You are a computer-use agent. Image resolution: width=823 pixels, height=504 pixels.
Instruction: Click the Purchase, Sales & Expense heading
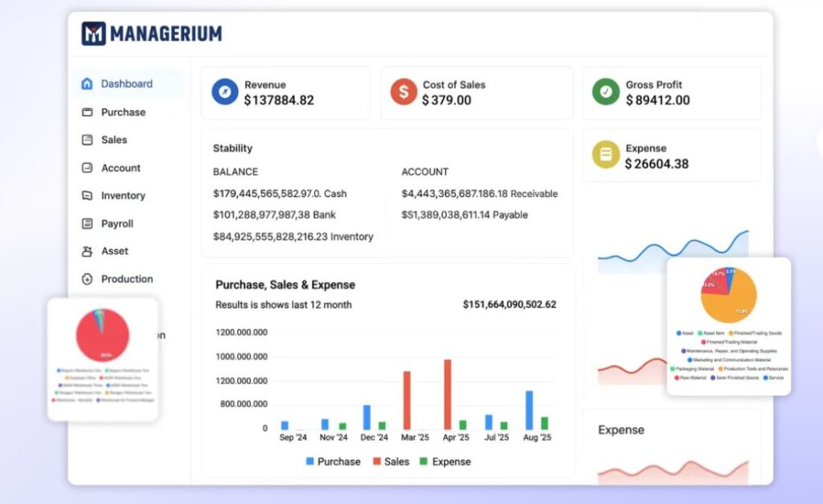[285, 285]
